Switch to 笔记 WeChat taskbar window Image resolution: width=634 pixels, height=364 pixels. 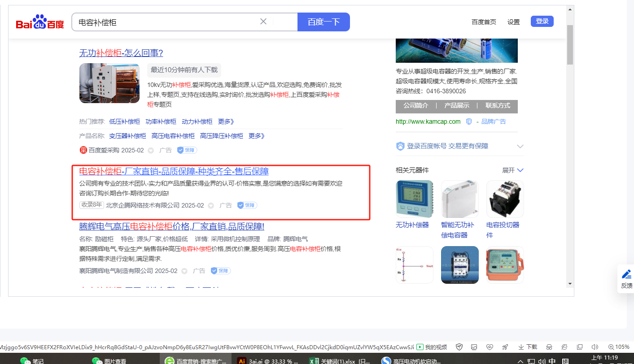point(32,360)
